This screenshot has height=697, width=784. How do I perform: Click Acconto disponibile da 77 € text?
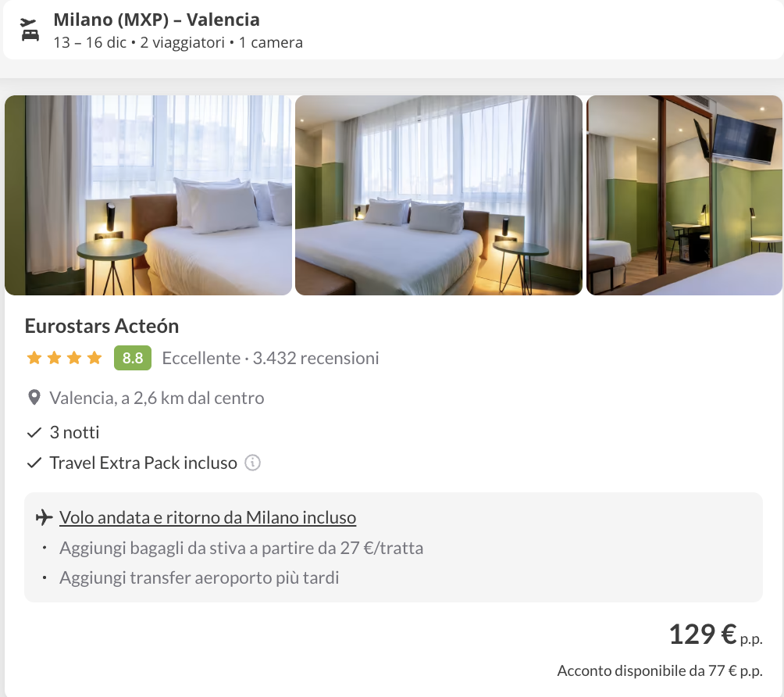pos(660,670)
